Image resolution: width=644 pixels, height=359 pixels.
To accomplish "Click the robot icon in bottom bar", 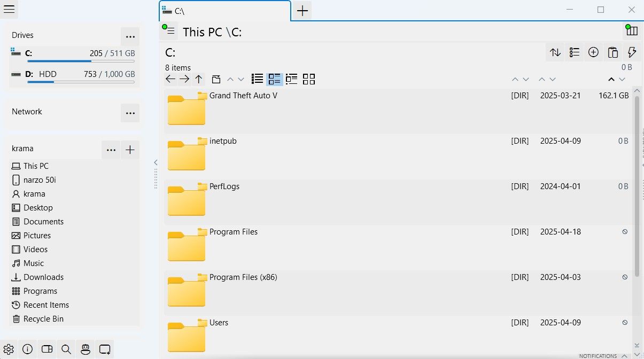I will 86,349.
